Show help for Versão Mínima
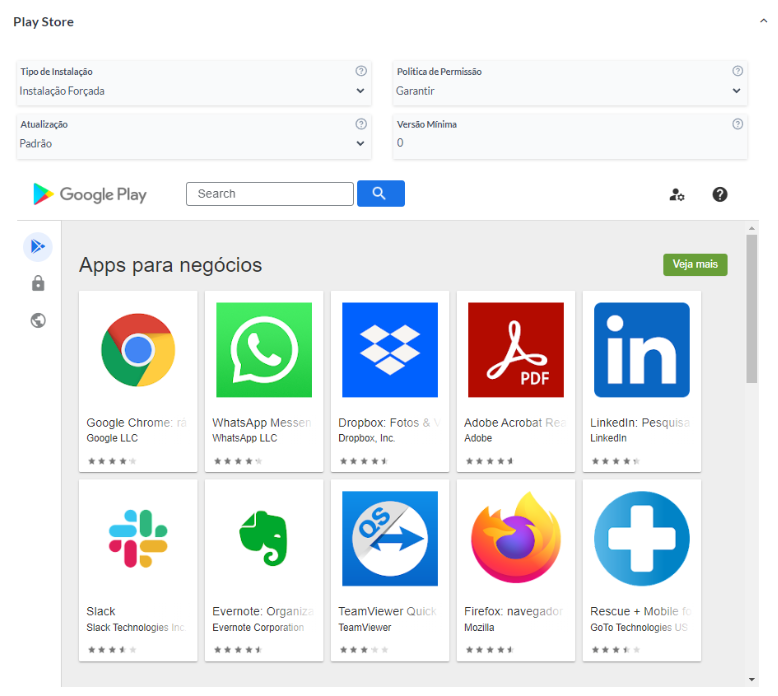Viewport: 778px width, 696px height. pyautogui.click(x=738, y=124)
